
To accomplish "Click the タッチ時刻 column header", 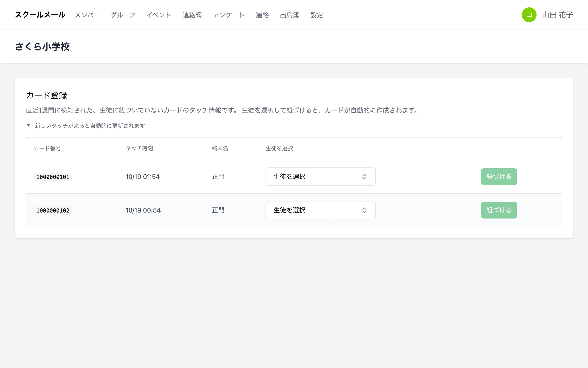I will pyautogui.click(x=139, y=149).
